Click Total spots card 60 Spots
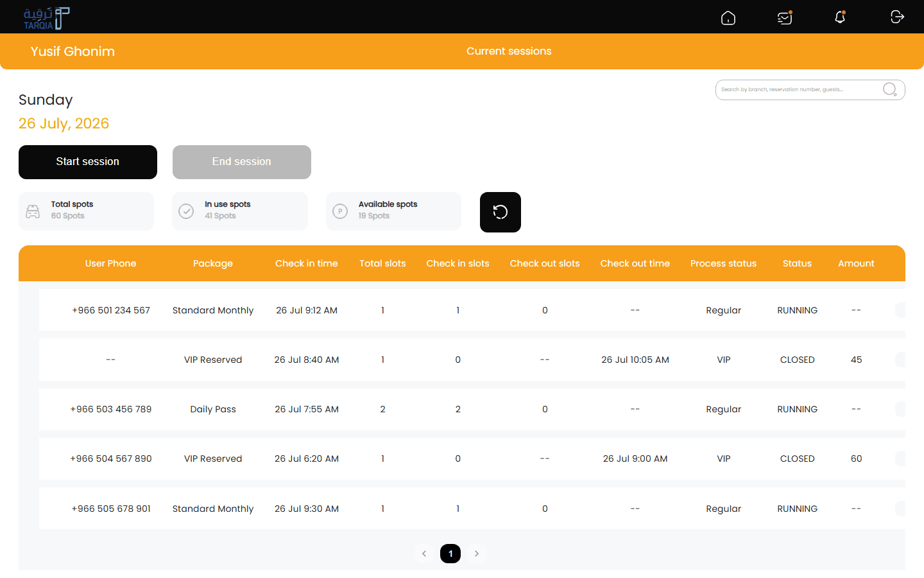 click(86, 211)
